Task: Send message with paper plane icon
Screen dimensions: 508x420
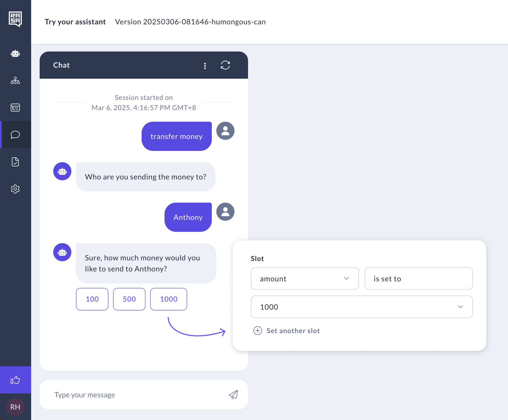Action: point(233,395)
